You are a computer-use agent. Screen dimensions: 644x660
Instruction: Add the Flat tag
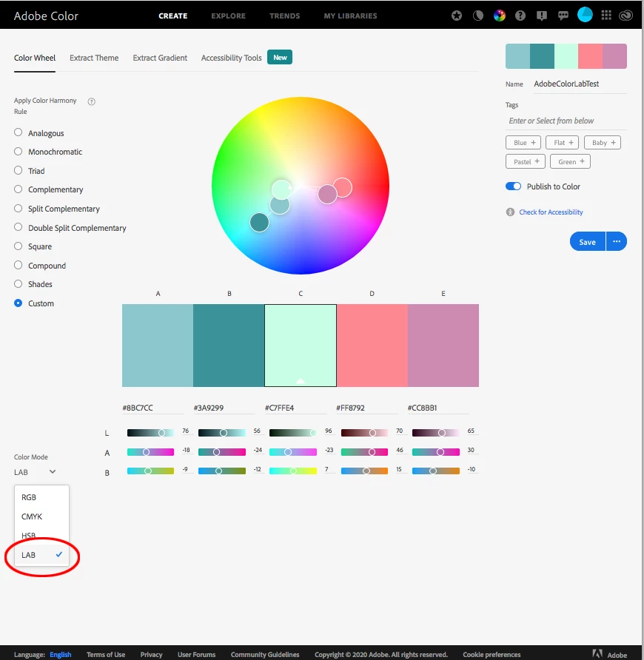click(562, 143)
